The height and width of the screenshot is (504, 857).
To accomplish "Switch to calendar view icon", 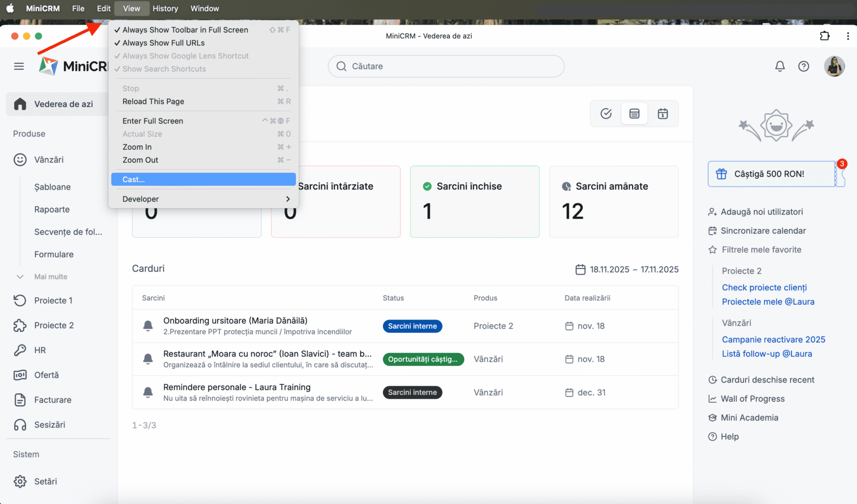I will 662,114.
